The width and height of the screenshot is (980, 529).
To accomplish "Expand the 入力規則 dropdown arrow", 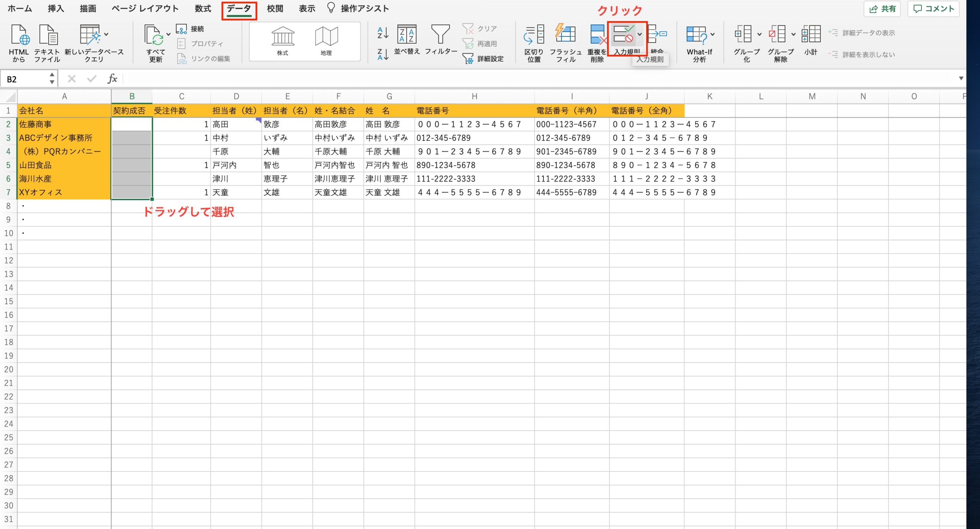I will coord(639,34).
